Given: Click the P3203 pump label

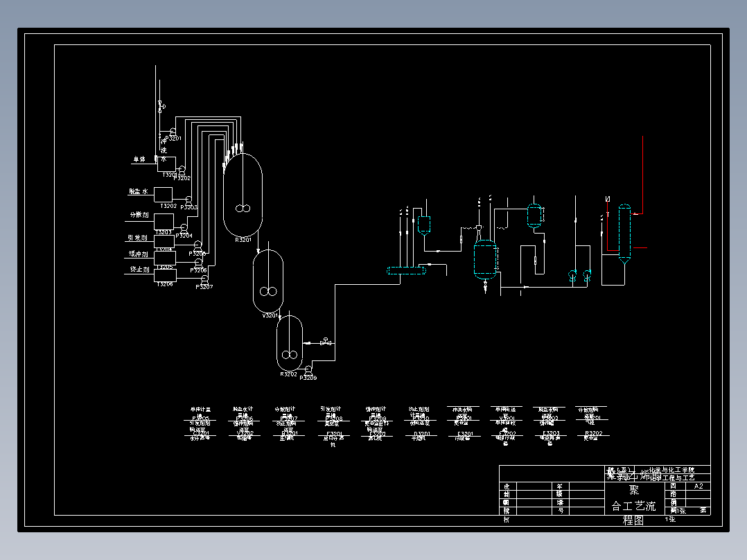Looking at the screenshot, I should point(188,207).
